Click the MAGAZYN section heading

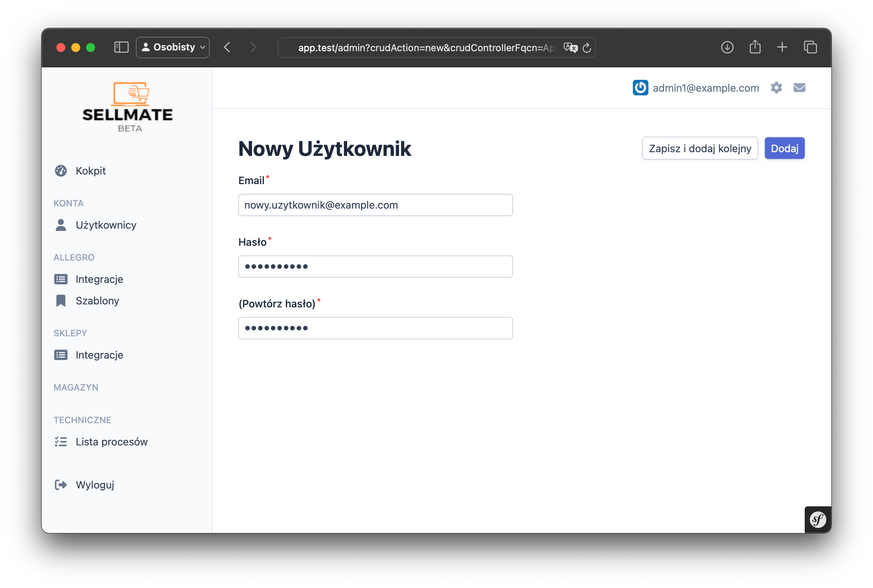pos(76,388)
